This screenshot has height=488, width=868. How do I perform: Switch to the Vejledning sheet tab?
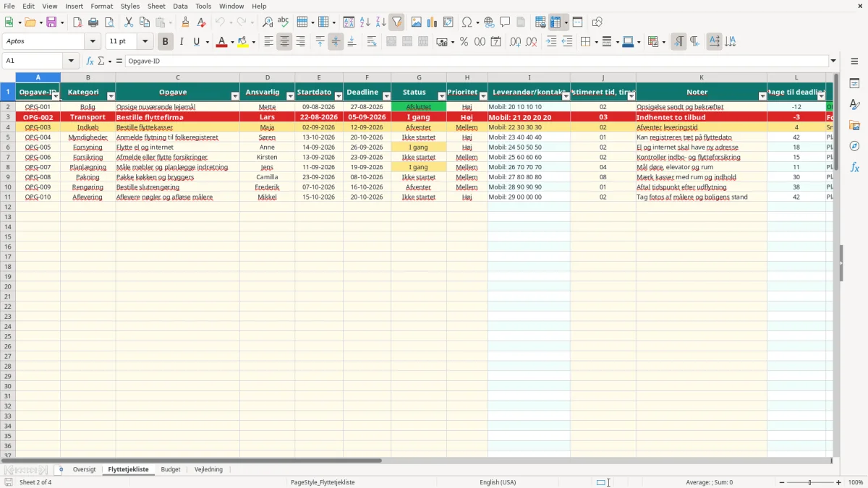point(209,470)
